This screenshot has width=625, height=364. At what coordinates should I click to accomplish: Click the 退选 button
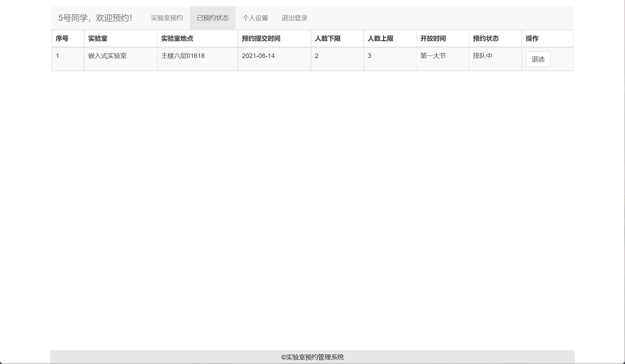click(x=538, y=59)
